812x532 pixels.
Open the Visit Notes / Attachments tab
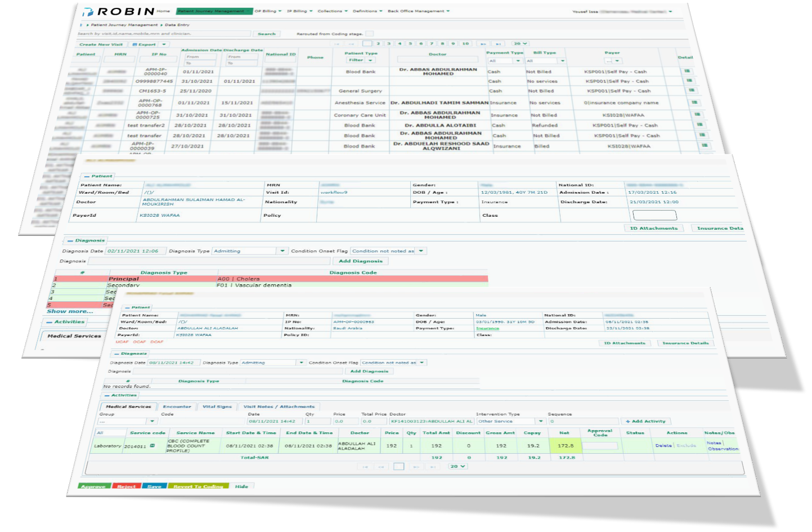[x=279, y=406]
